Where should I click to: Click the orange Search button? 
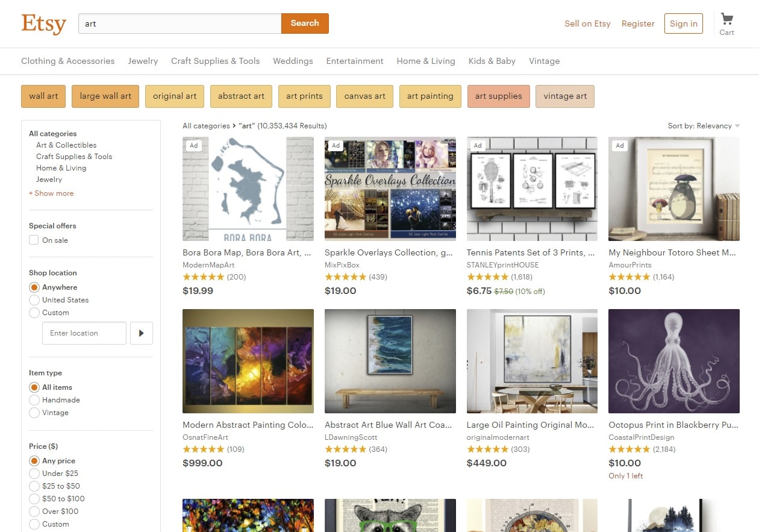tap(305, 23)
